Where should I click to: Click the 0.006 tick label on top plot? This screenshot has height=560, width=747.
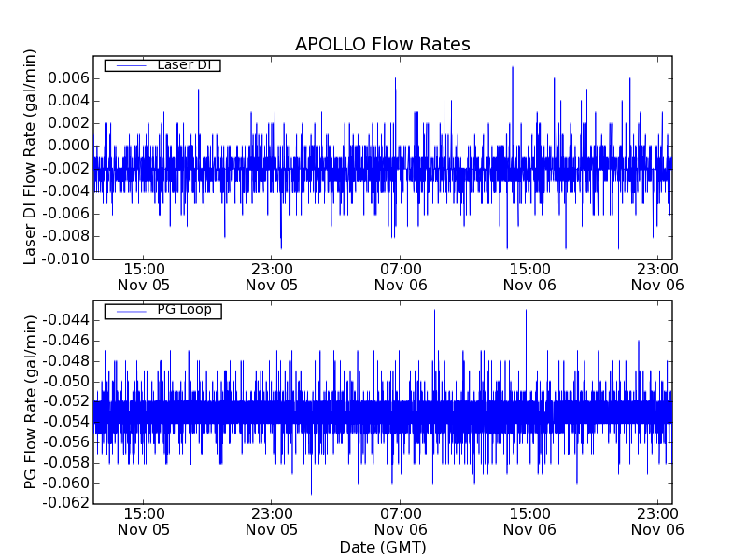[x=68, y=78]
